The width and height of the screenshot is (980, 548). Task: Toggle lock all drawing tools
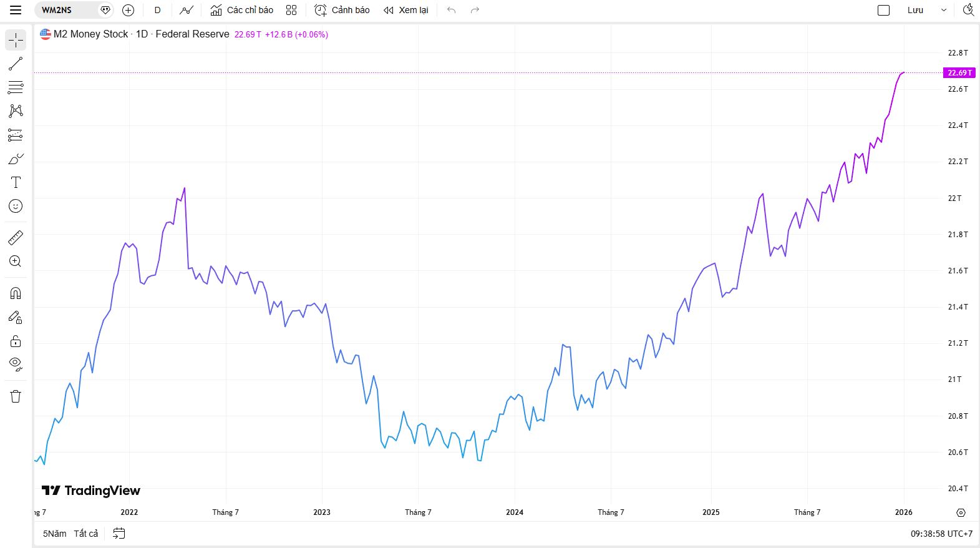pos(16,341)
